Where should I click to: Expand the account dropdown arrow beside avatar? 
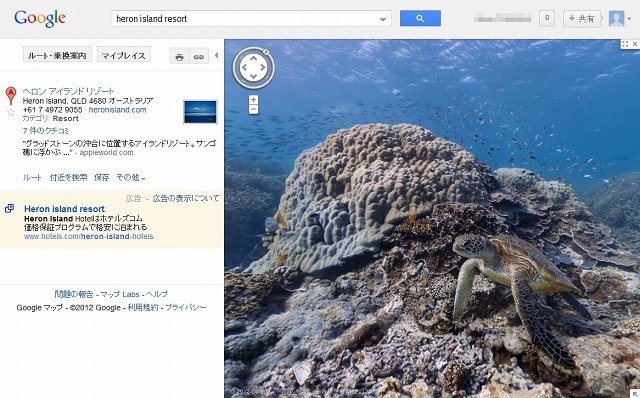pos(629,19)
